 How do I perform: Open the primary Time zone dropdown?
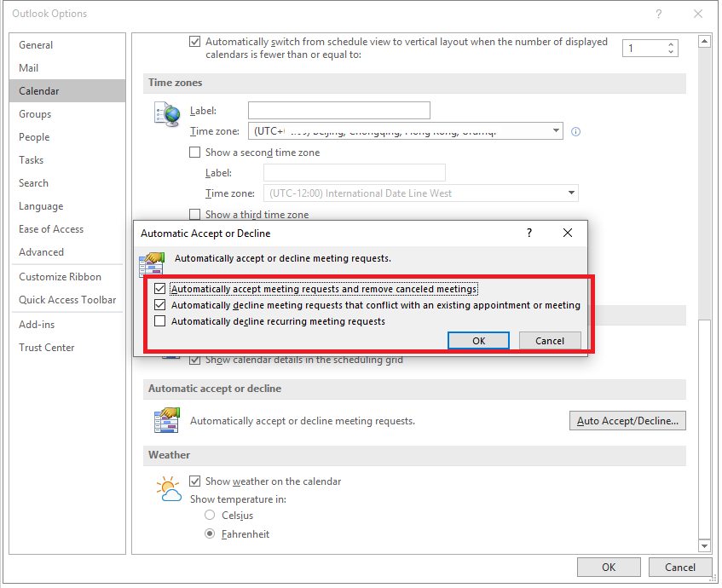coord(556,130)
